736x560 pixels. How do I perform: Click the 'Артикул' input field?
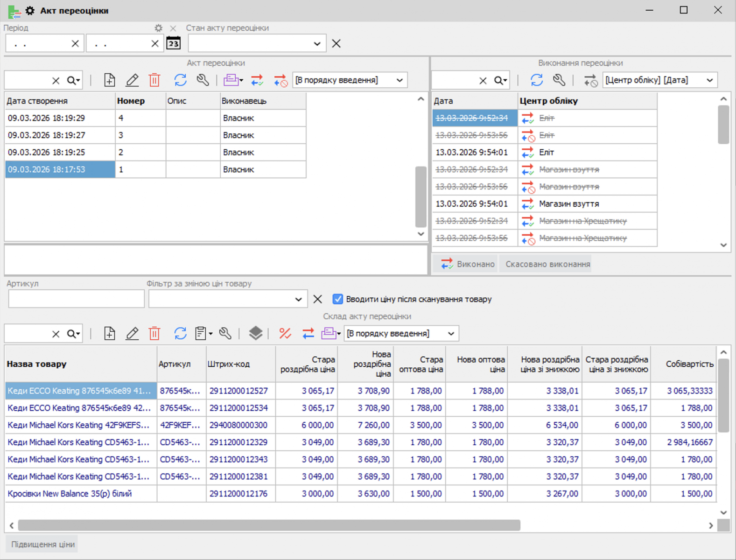click(x=76, y=299)
